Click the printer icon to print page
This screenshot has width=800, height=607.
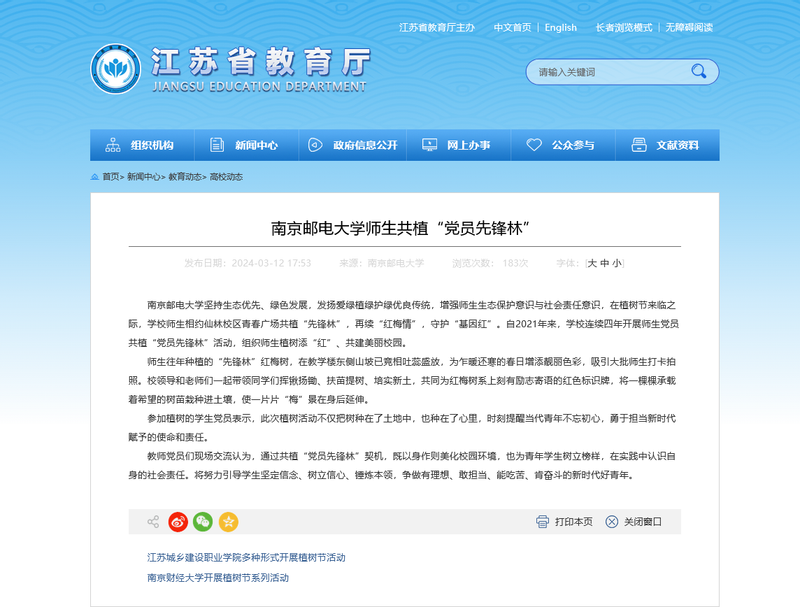(542, 522)
